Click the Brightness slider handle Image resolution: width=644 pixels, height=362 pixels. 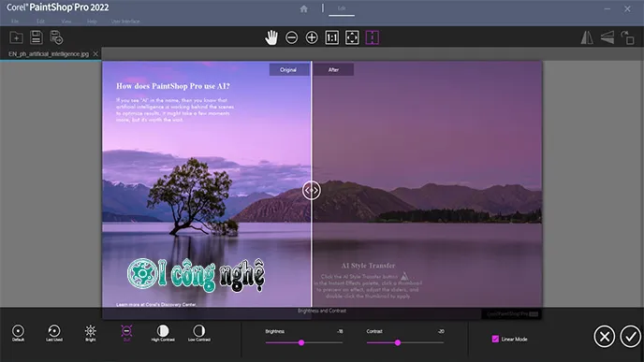pos(301,342)
